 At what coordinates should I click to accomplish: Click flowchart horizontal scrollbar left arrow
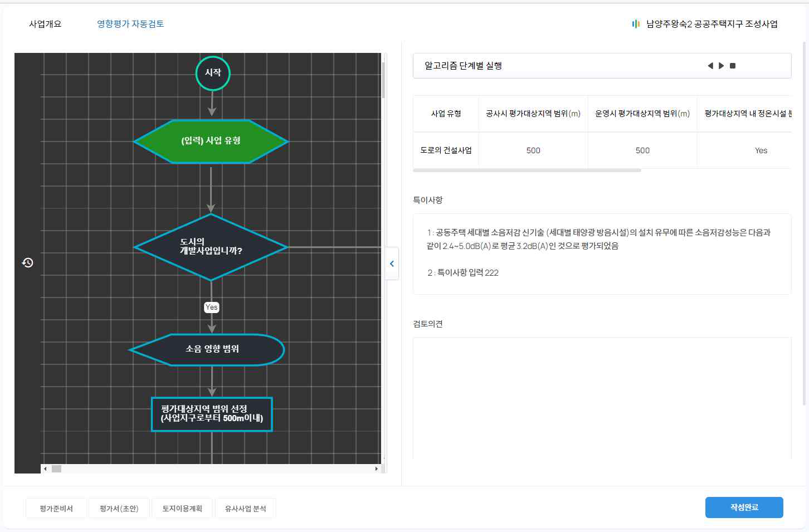tap(45, 469)
